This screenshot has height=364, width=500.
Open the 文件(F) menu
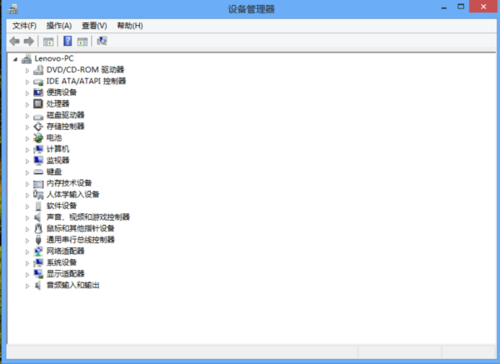(24, 26)
